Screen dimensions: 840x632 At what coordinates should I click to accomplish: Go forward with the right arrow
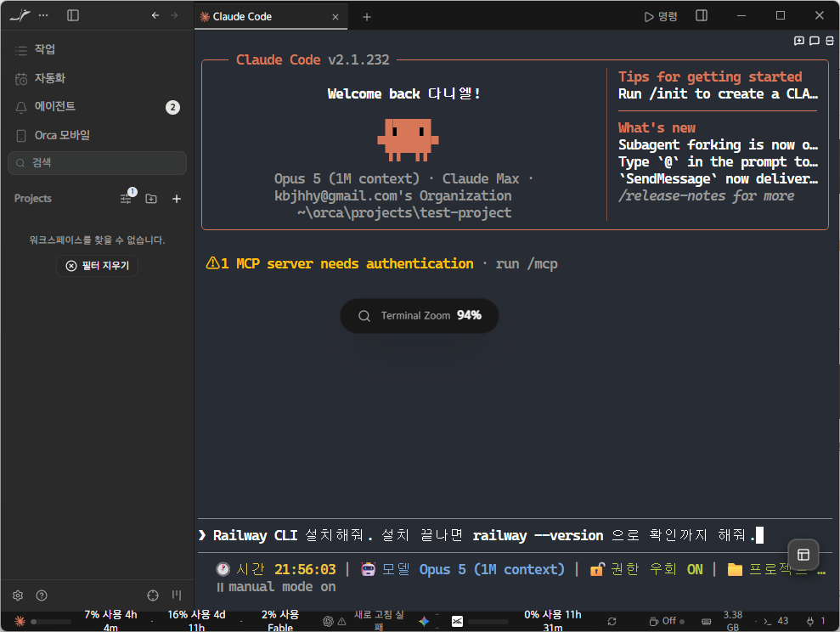tap(174, 15)
